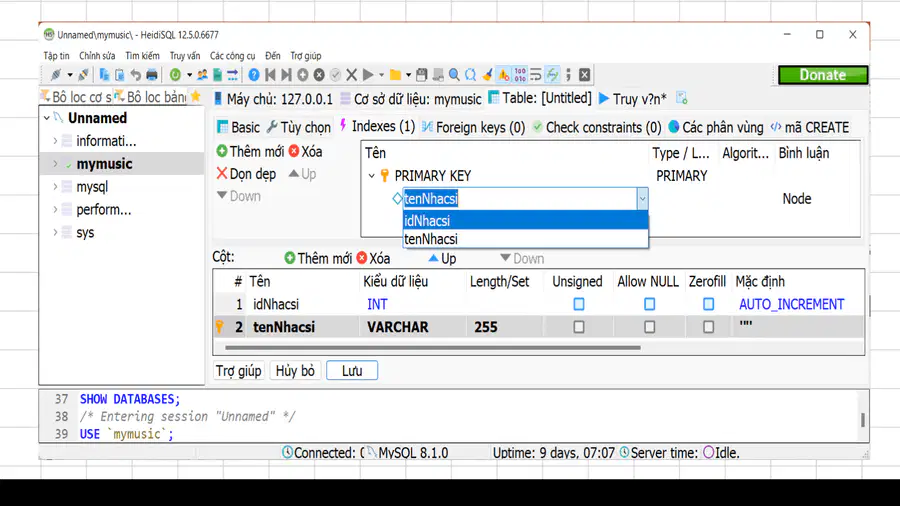Click the green refresh toolbar icon
This screenshot has height=506, width=900.
175,75
